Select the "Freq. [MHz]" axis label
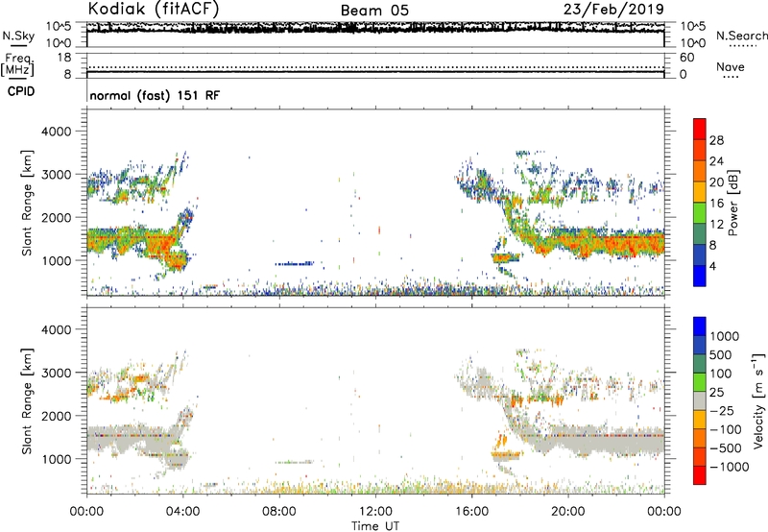 coord(18,64)
